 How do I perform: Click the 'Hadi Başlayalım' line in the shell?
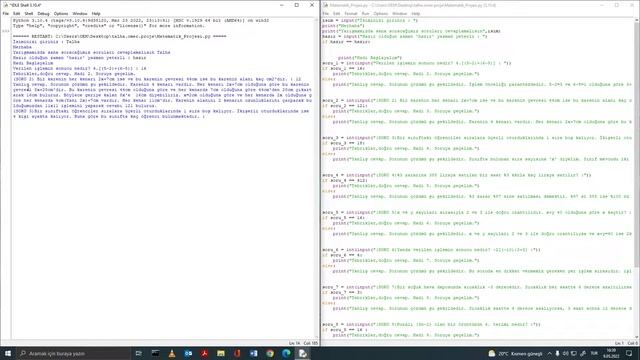[33, 63]
